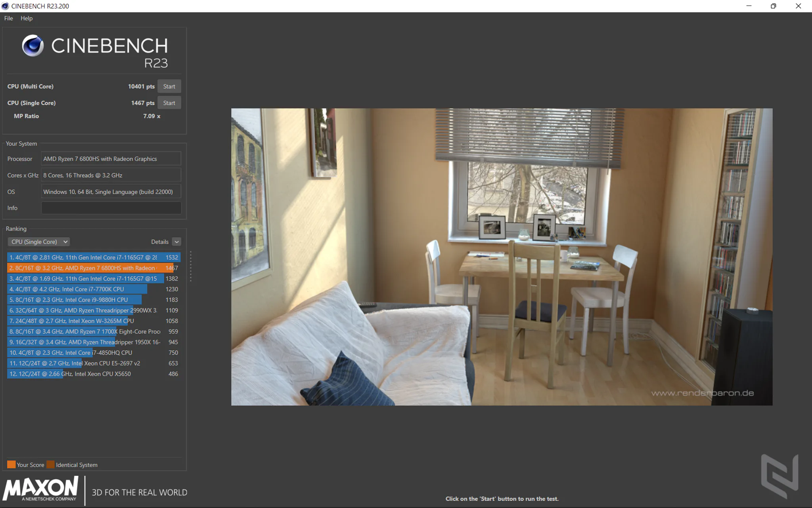Start the CPU (Multi Core) test

(x=169, y=87)
